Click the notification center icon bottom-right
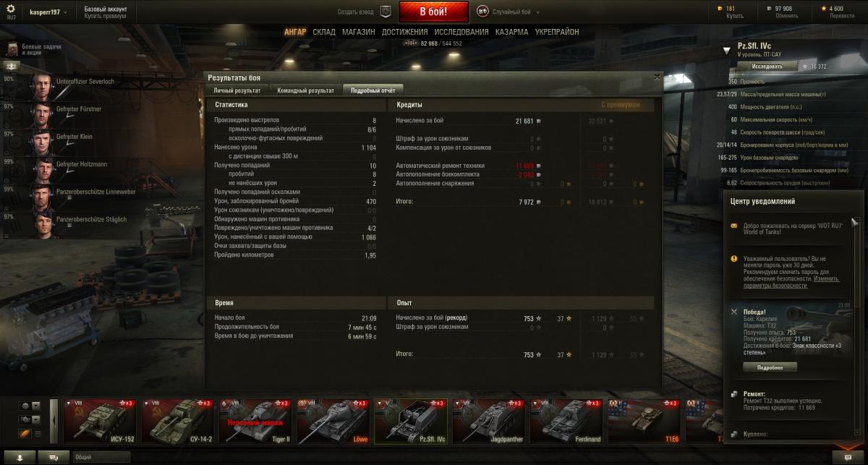Image resolution: width=868 pixels, height=465 pixels. pyautogui.click(x=847, y=457)
